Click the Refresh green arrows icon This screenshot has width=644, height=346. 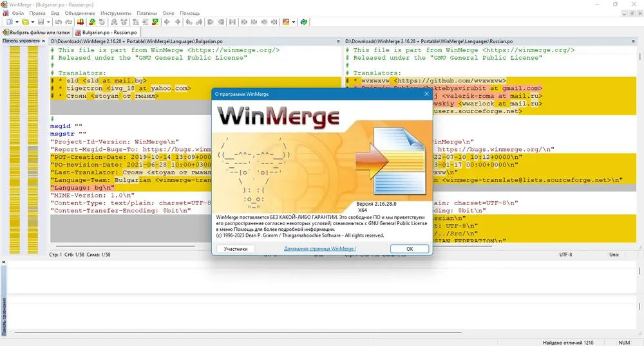pyautogui.click(x=303, y=22)
